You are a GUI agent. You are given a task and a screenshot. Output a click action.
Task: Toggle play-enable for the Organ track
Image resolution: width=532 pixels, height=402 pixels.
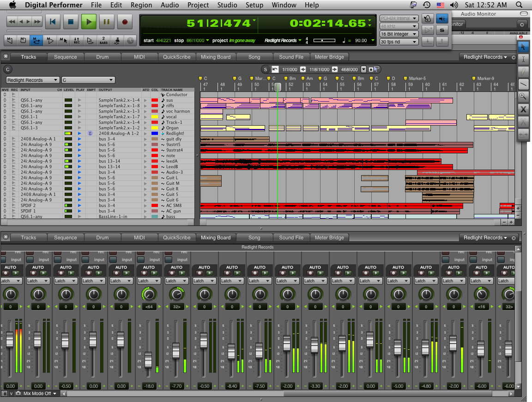79,128
